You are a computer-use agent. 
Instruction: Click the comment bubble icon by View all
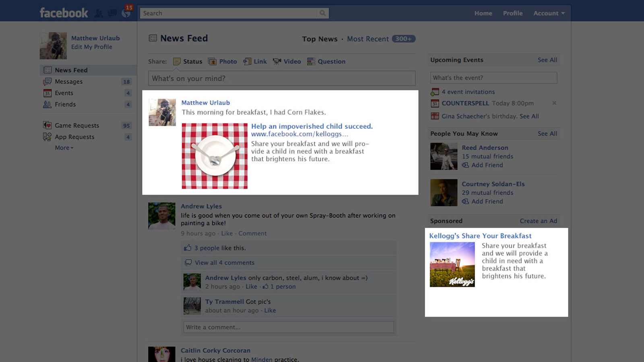(x=188, y=263)
